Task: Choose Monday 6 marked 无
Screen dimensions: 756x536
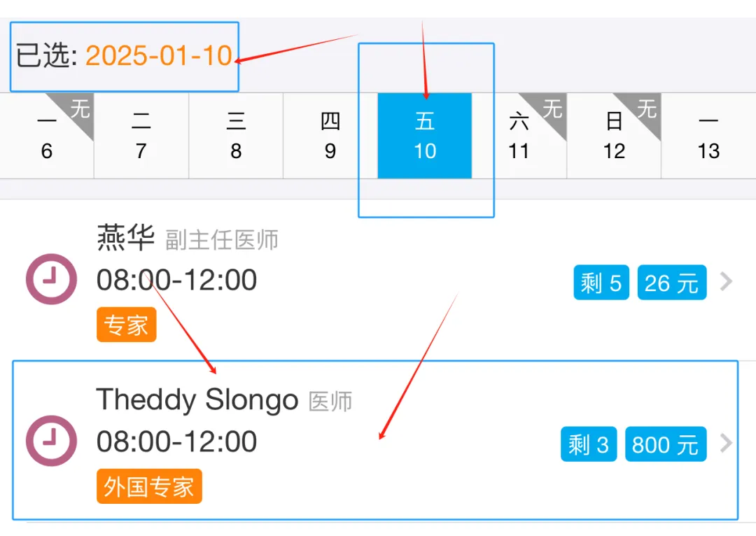Action: (x=47, y=136)
